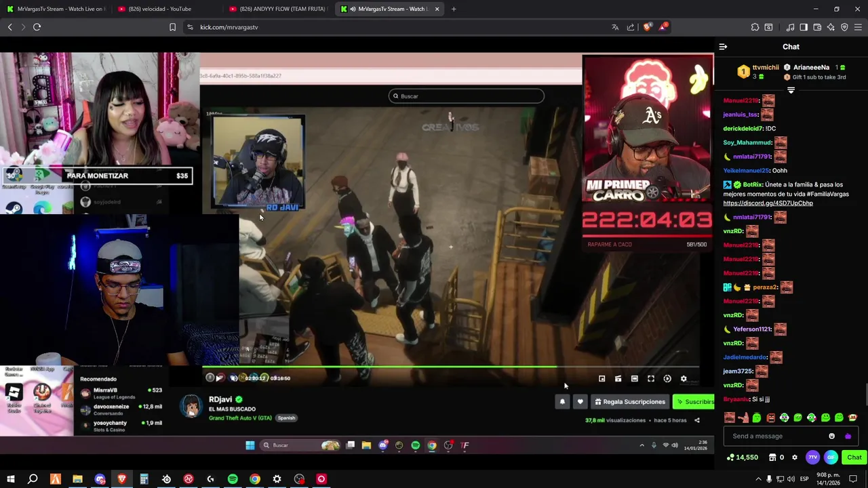
Task: Open video player settings gear
Action: tap(684, 379)
